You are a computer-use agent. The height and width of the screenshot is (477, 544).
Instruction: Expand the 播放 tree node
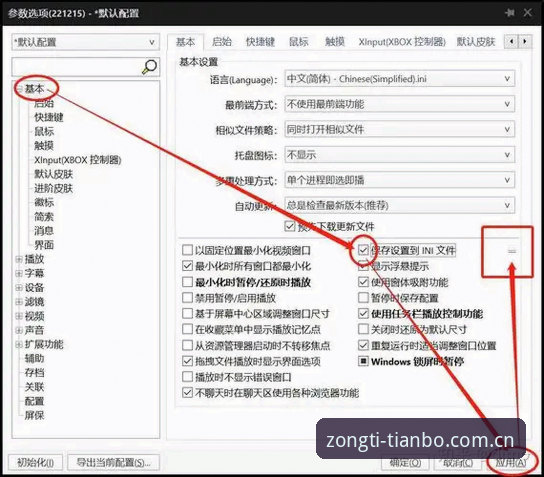click(x=19, y=259)
